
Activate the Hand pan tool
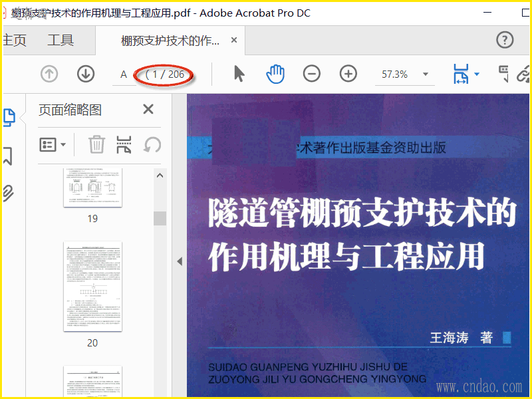pos(275,74)
